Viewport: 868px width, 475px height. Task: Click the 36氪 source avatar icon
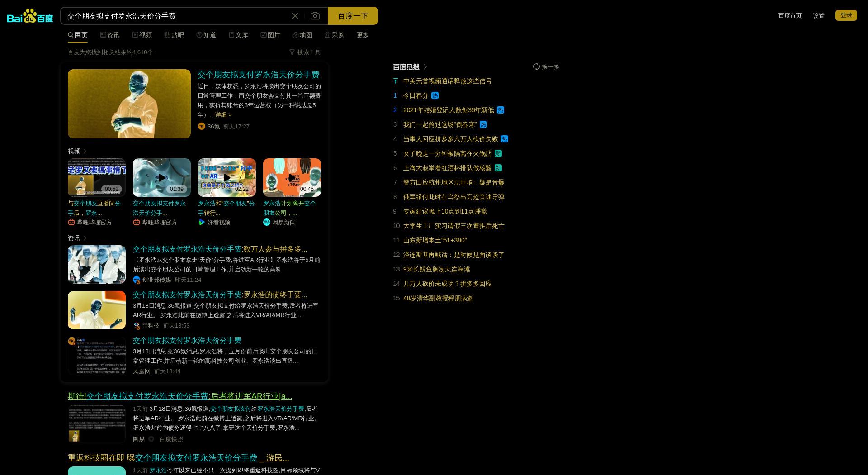[x=202, y=126]
